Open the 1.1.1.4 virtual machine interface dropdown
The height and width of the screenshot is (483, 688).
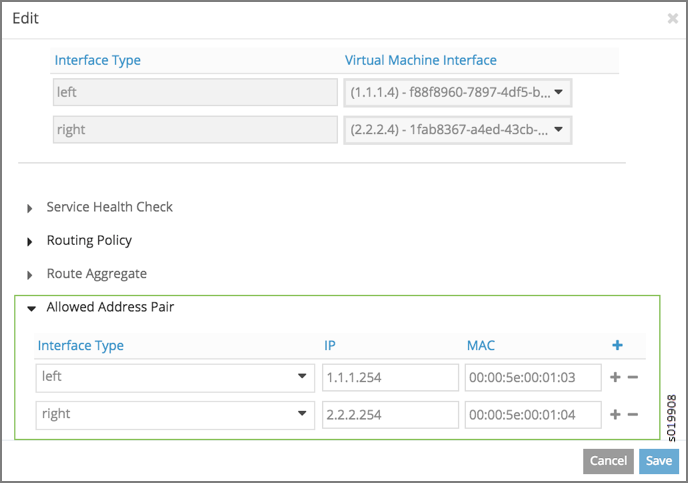coord(457,93)
